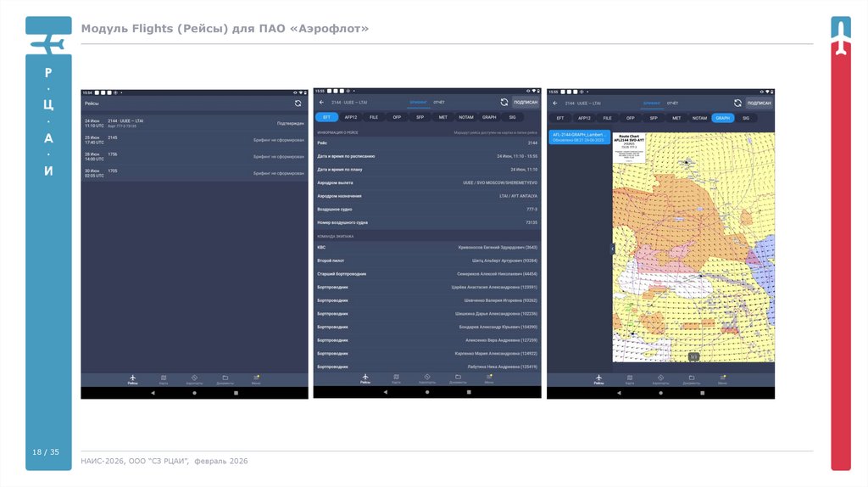
Task: Open Аэропорты nav icon on left screen
Action: coord(194,379)
